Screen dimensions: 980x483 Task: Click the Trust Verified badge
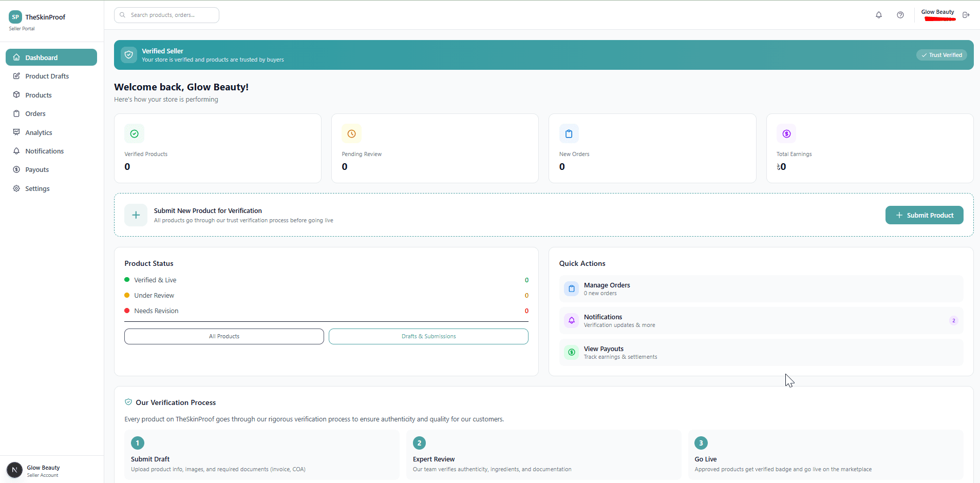click(x=941, y=54)
